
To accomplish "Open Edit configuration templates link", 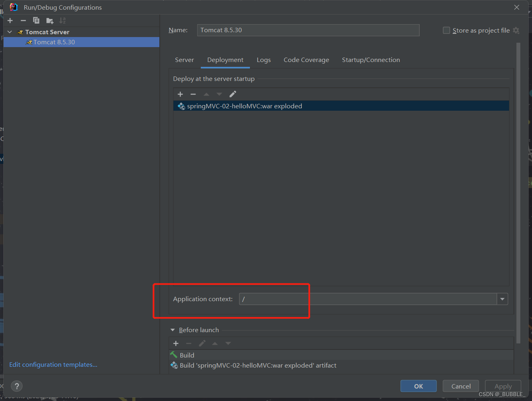I will tap(53, 365).
